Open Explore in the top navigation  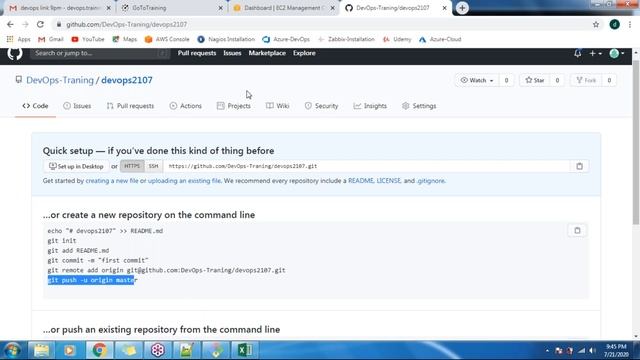tap(304, 53)
